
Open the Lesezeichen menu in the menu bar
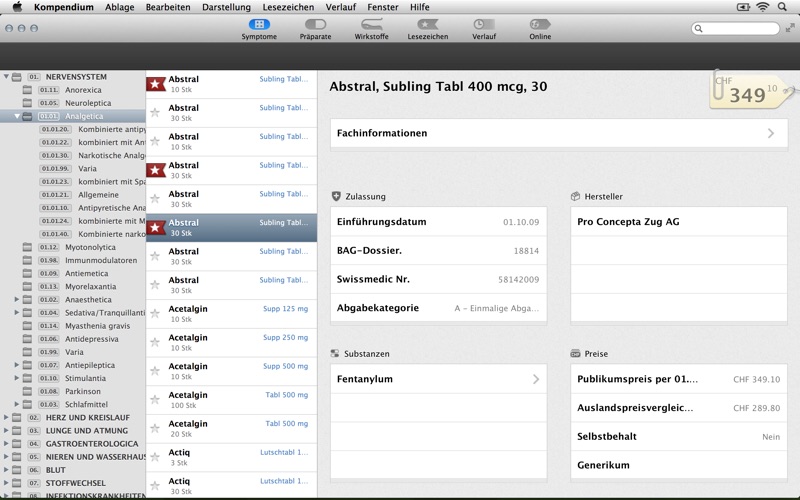point(288,7)
